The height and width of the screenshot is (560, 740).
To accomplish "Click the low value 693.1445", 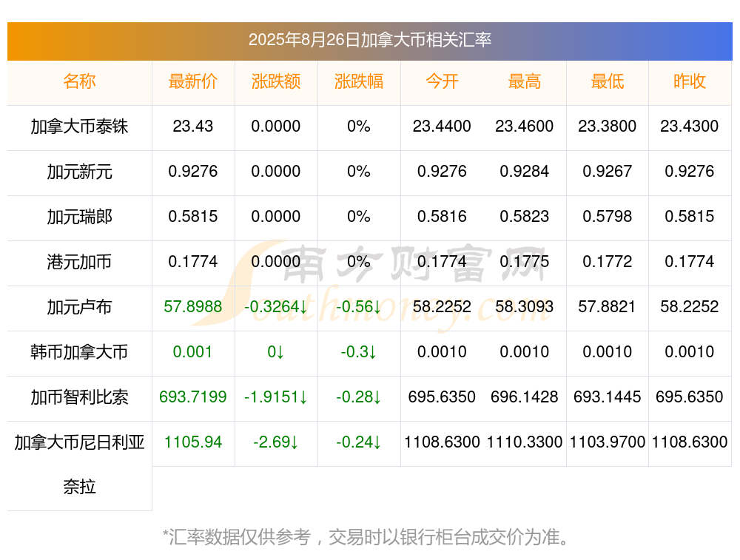I will [608, 397].
